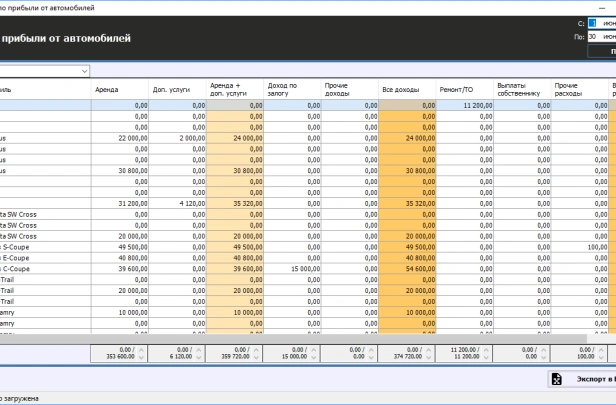Click totals up arrow under Выплаты собственнику column
This screenshot has height=405, width=616.
point(548,348)
